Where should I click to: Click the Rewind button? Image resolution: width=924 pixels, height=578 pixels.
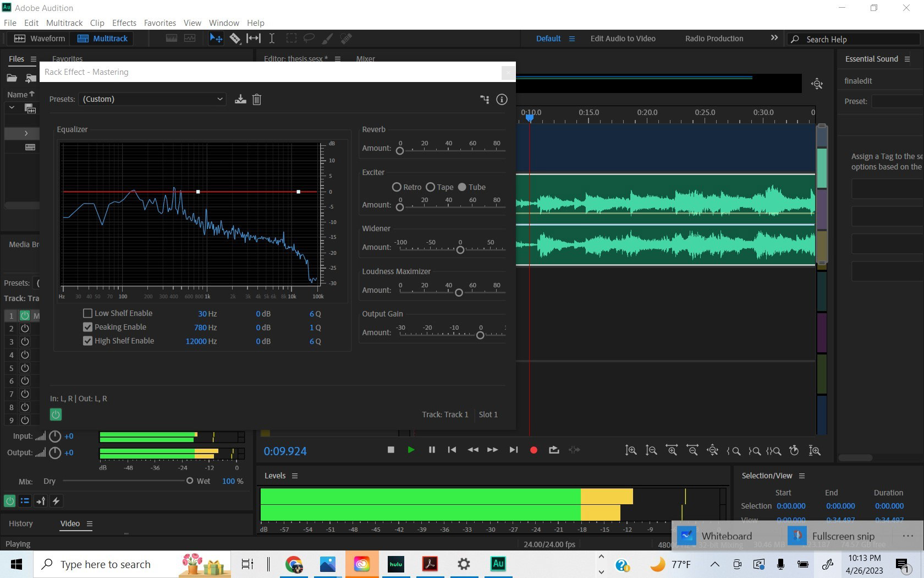coord(472,450)
